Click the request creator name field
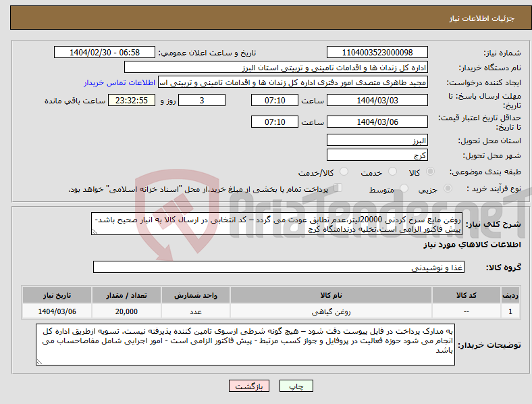Image resolution: width=532 pixels, height=404 pixels. pos(293,82)
